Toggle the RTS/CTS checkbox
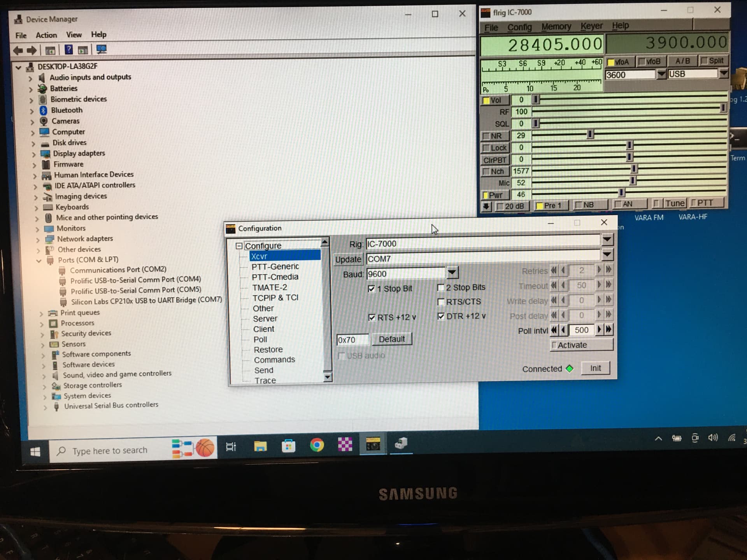 click(441, 302)
